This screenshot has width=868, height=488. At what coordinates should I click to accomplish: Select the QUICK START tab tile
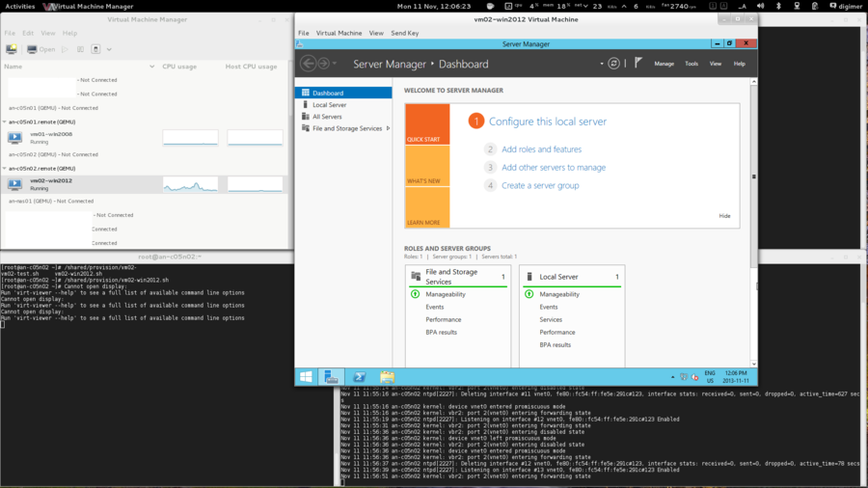click(x=427, y=124)
